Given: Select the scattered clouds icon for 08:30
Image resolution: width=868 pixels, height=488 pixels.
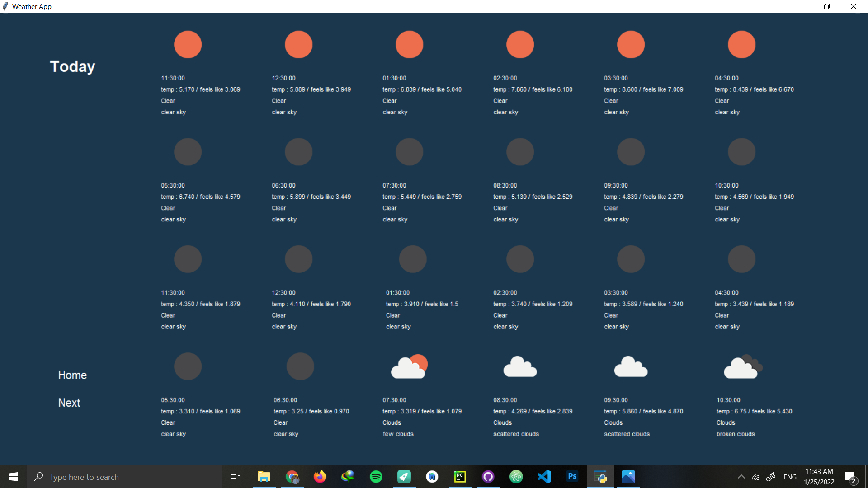Looking at the screenshot, I should pos(520,366).
